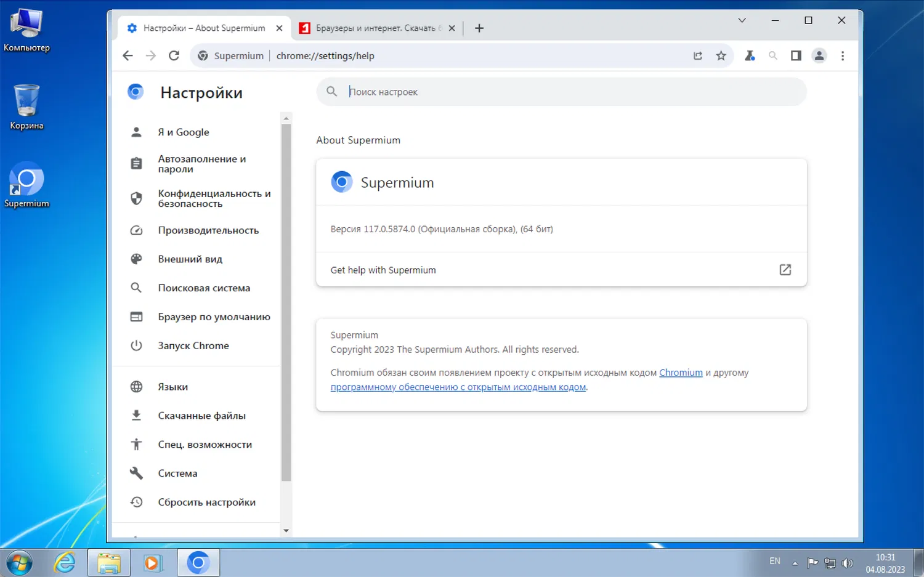Image resolution: width=924 pixels, height=577 pixels.
Task: Click the shield icon for Конфиденциальность
Action: [x=136, y=198]
